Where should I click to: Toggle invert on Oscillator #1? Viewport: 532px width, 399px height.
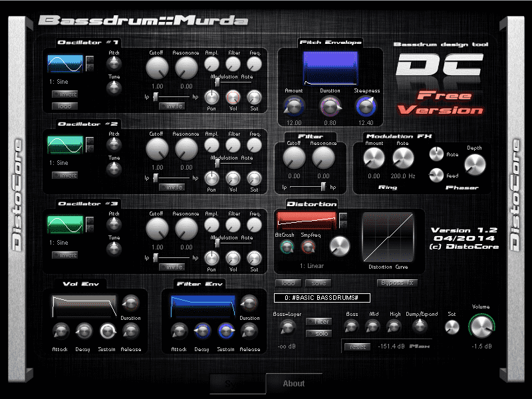coord(65,94)
